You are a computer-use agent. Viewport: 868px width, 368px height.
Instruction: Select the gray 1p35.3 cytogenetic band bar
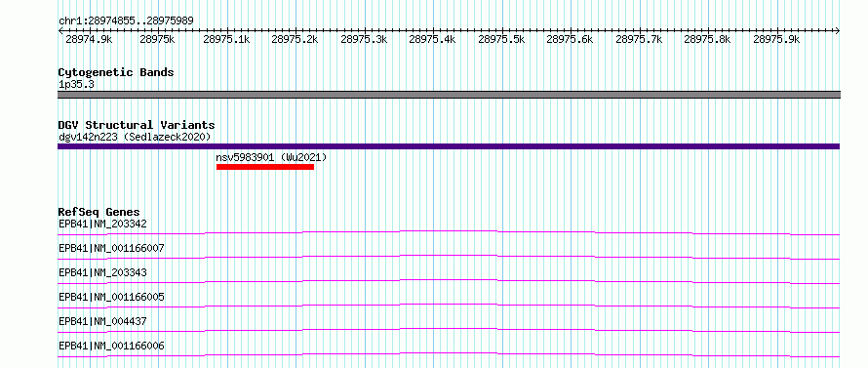tap(449, 95)
